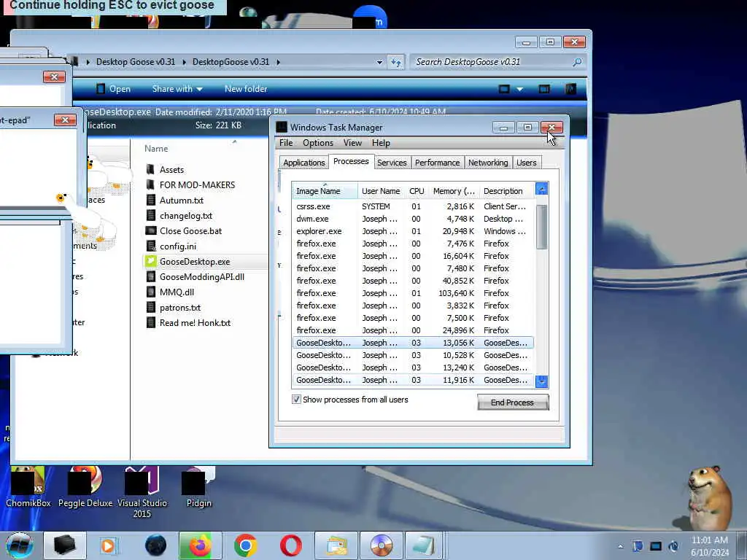This screenshot has width=747, height=560.
Task: Open the Explorer help icon
Action: point(570,89)
